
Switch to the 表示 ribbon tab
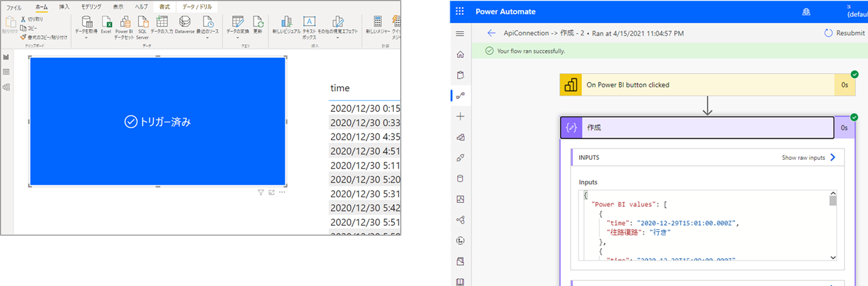(x=118, y=6)
